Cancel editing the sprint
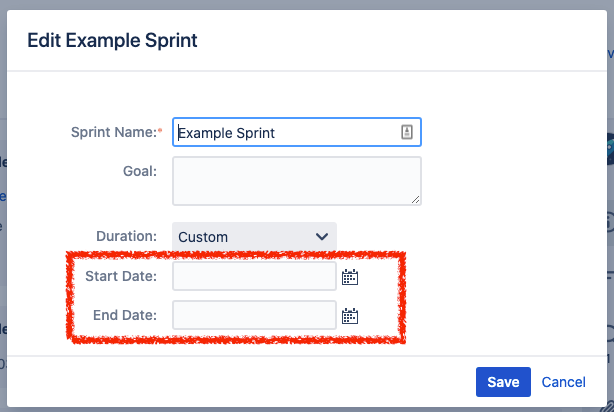The width and height of the screenshot is (614, 412). pyautogui.click(x=563, y=382)
